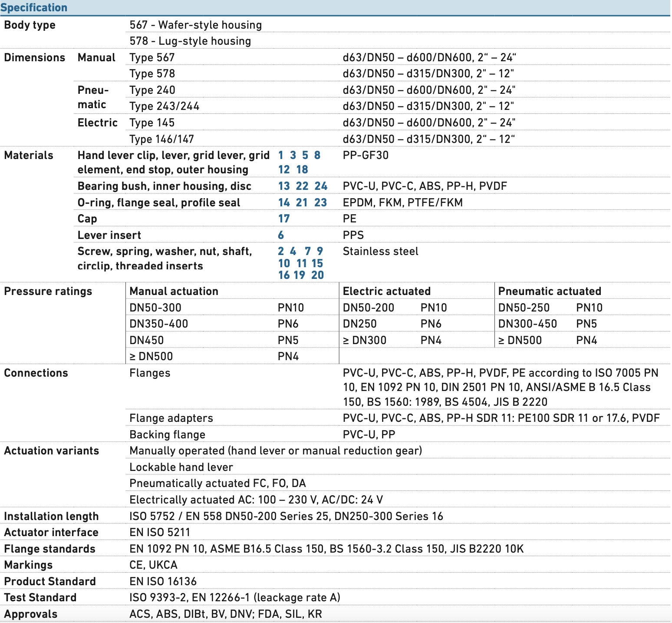Click 'PVC-U, PP' backing flange value
This screenshot has width=672, height=623.
(x=369, y=434)
